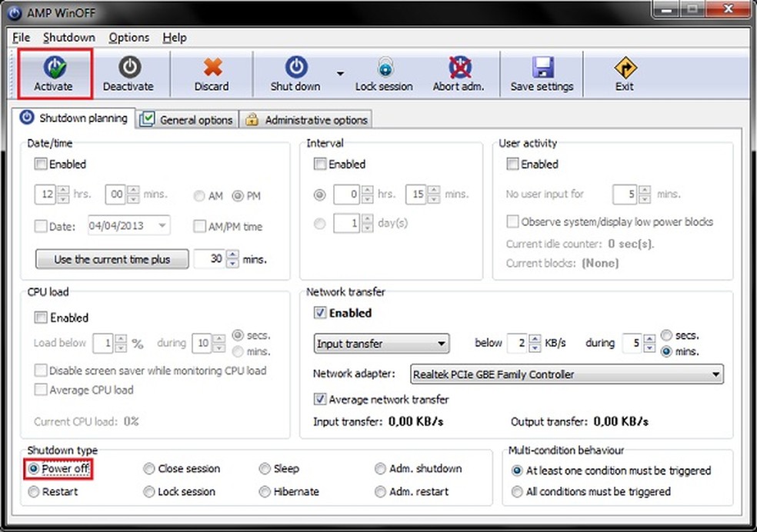Open the Shutdown menu
The image size is (757, 532).
point(69,38)
